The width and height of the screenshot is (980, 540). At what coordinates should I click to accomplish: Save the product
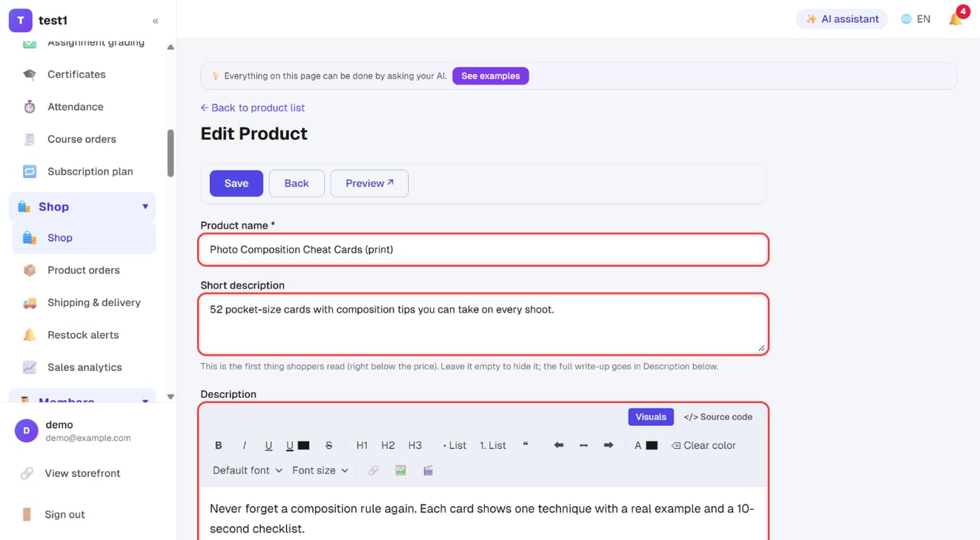tap(236, 184)
